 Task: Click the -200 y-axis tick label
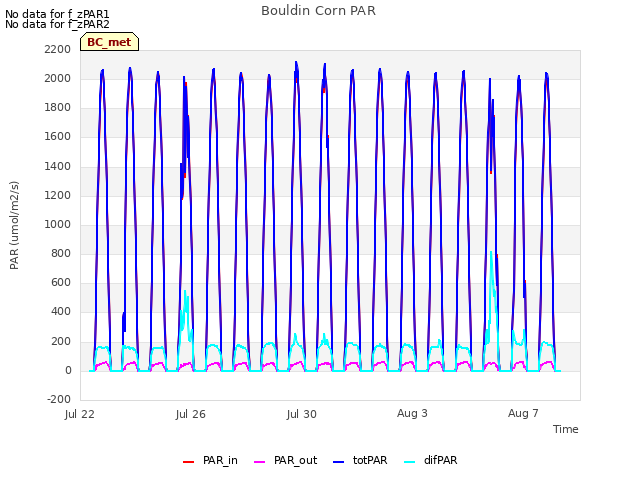pyautogui.click(x=59, y=399)
